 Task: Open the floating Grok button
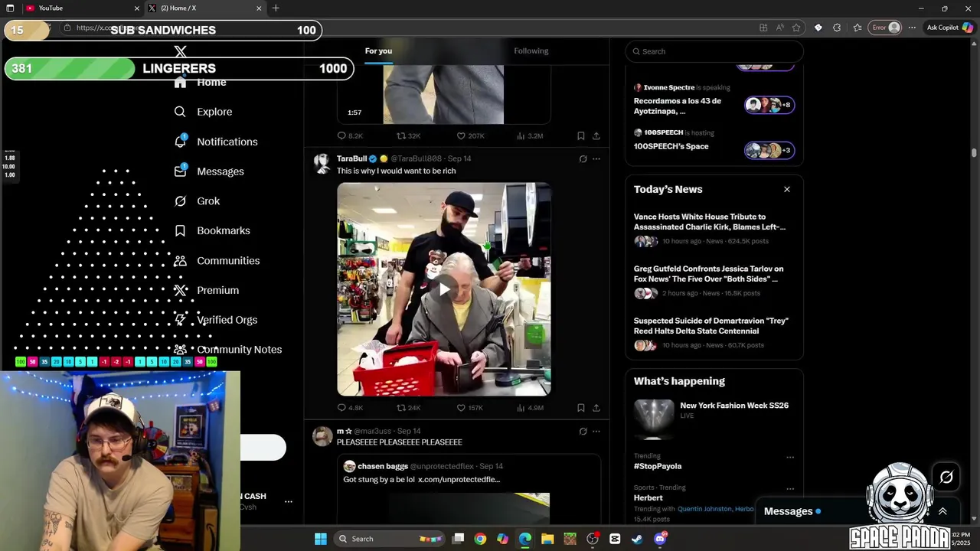pyautogui.click(x=946, y=478)
